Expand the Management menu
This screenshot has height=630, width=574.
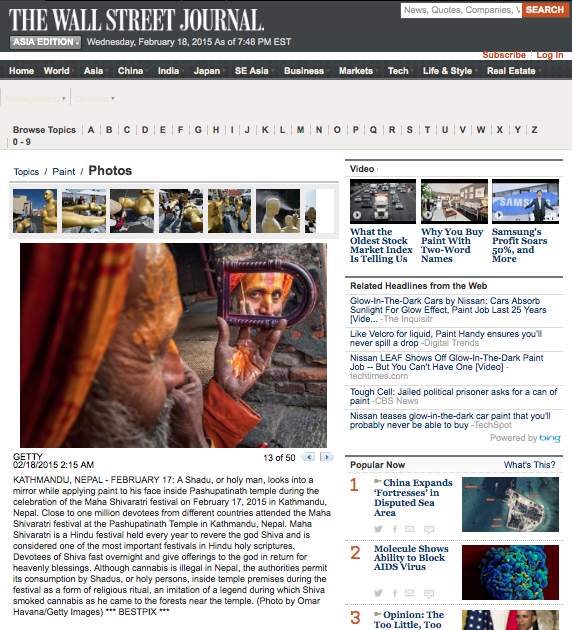35,98
